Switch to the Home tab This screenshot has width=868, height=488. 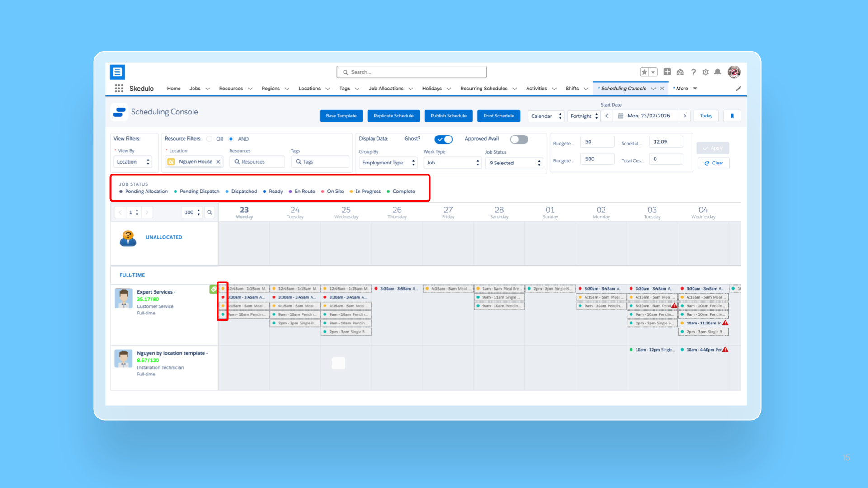coord(174,89)
